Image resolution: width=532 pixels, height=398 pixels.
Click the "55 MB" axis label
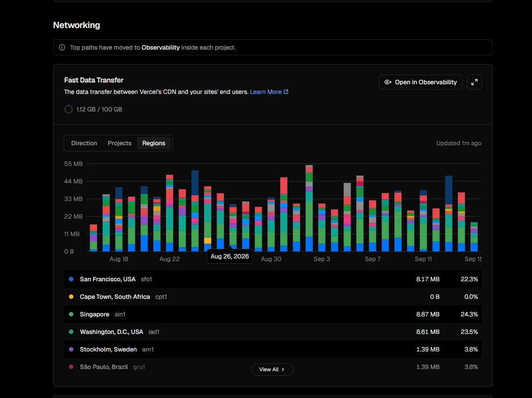(x=73, y=164)
